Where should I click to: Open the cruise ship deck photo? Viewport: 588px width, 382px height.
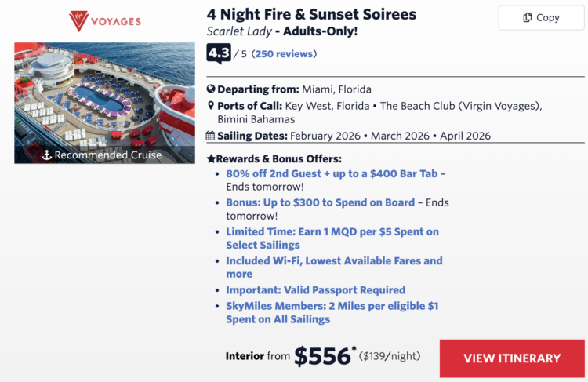(x=104, y=94)
